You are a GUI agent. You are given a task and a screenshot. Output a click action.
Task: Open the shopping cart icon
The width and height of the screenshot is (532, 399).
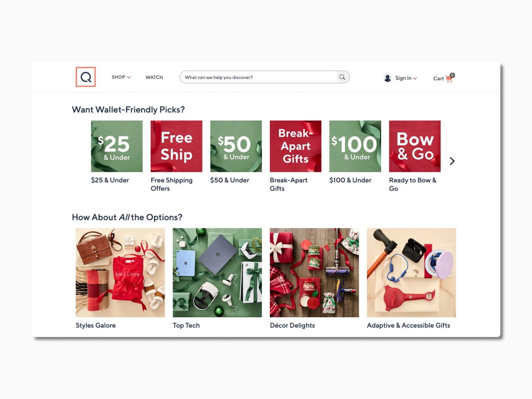pos(449,78)
